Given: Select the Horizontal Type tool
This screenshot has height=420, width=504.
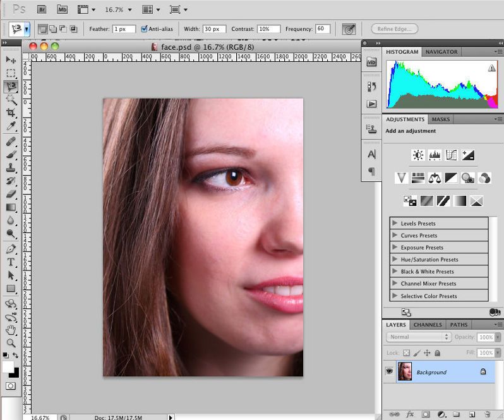Looking at the screenshot, I should coord(11,262).
